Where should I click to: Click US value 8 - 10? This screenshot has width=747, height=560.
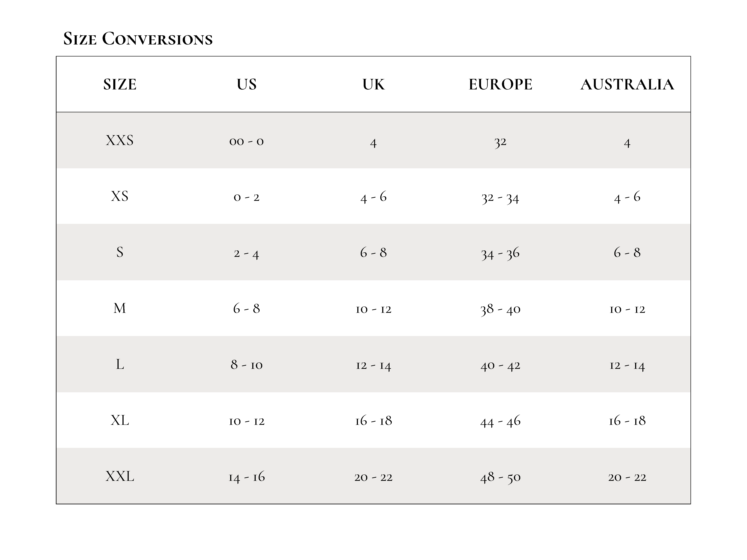(247, 365)
